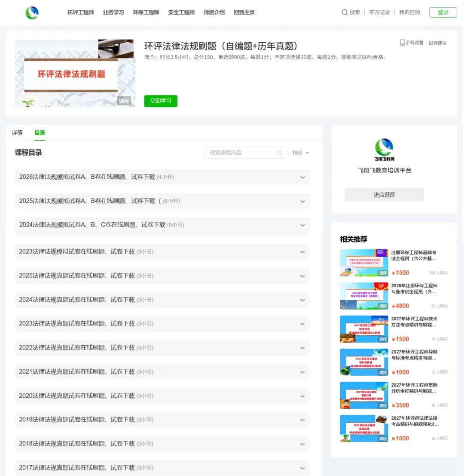This screenshot has width=464, height=476.
Task: Open the 排序 dropdown
Action: click(x=301, y=153)
